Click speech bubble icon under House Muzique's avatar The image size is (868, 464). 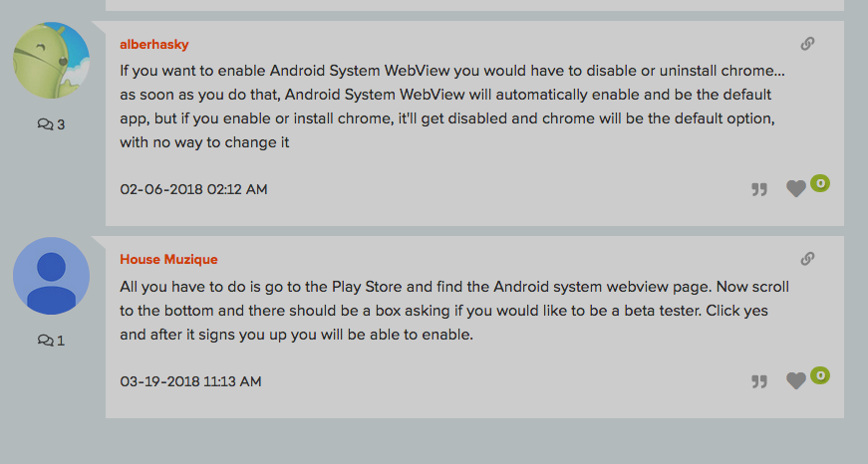point(46,341)
